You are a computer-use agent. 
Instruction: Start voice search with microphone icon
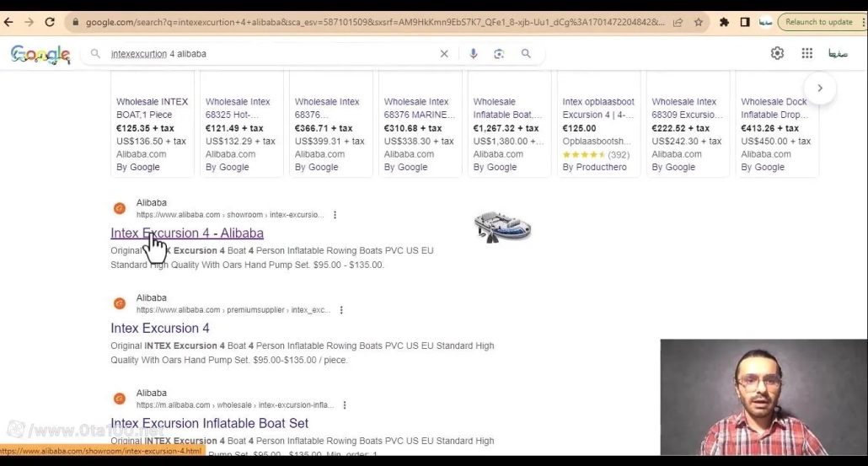click(474, 54)
